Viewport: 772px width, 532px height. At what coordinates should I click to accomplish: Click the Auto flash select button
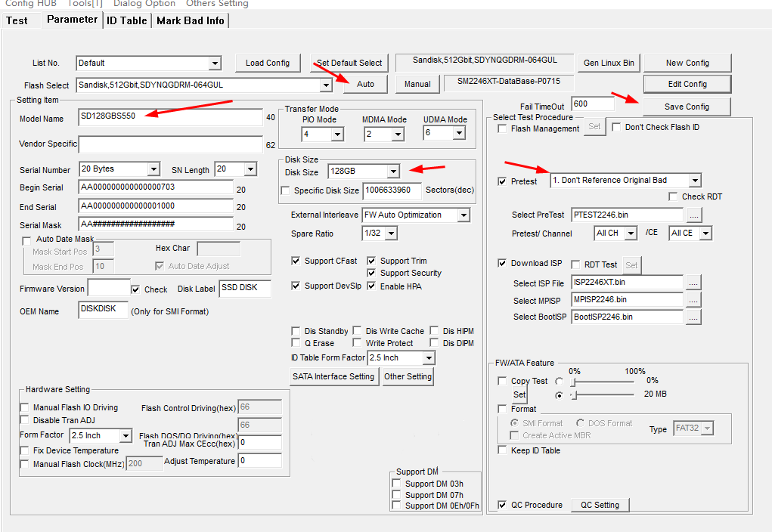(365, 84)
